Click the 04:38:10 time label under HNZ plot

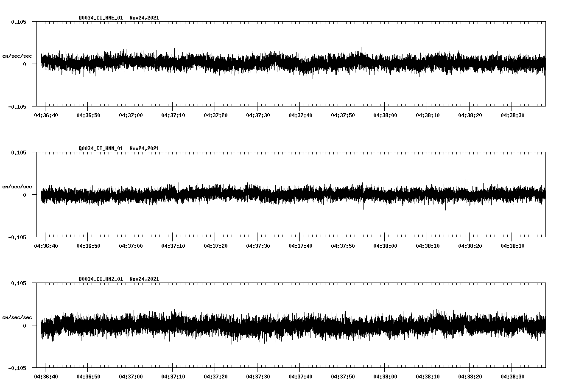coord(428,377)
